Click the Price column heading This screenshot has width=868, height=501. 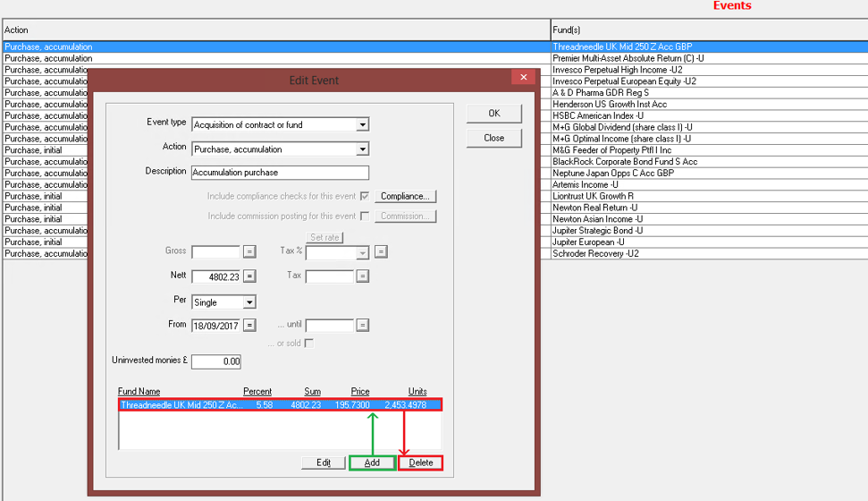point(360,391)
